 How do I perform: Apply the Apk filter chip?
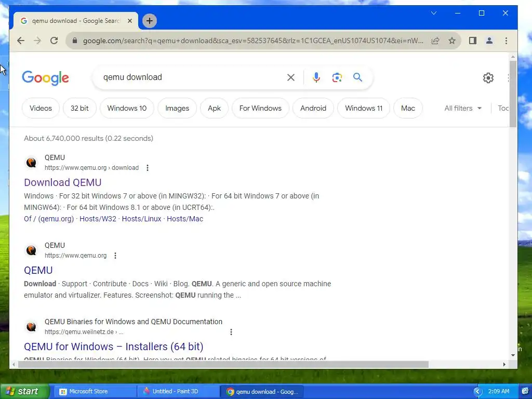click(x=214, y=108)
